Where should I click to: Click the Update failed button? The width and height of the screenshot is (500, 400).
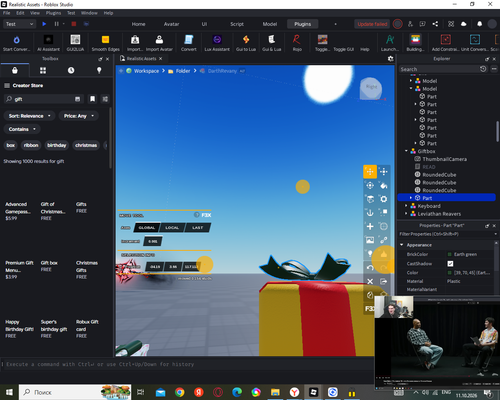pyautogui.click(x=372, y=24)
